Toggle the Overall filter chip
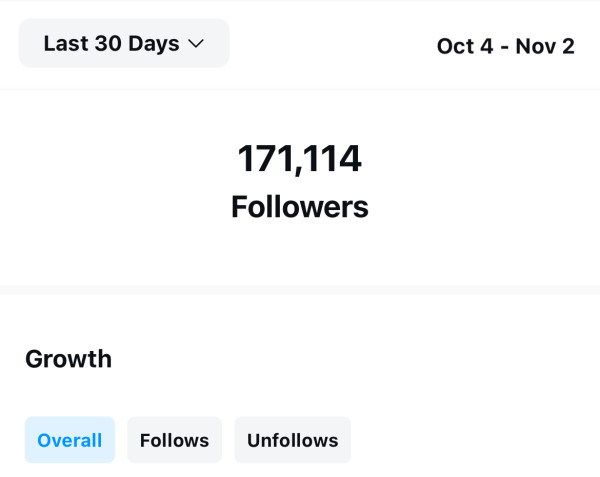This screenshot has width=600, height=477. (x=69, y=440)
